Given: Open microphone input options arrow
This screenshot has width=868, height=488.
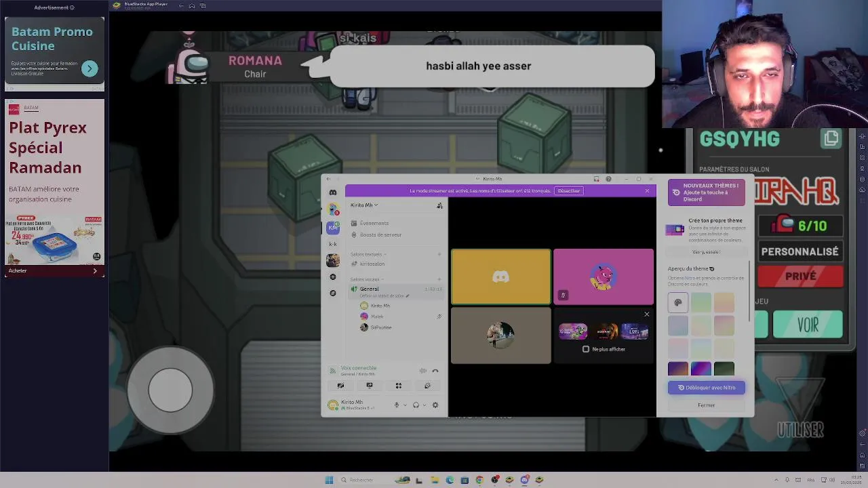Looking at the screenshot, I should pos(405,405).
